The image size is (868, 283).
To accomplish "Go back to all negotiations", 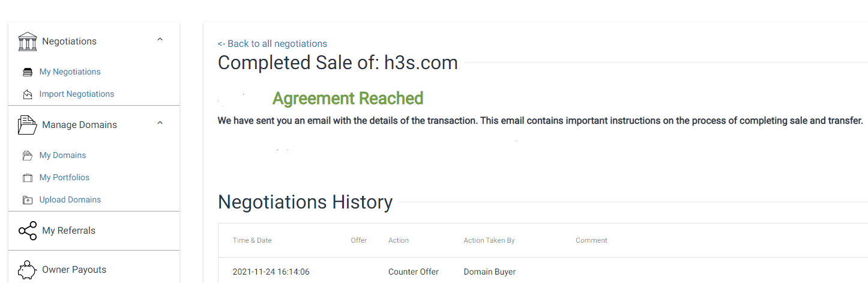I will pos(273,43).
